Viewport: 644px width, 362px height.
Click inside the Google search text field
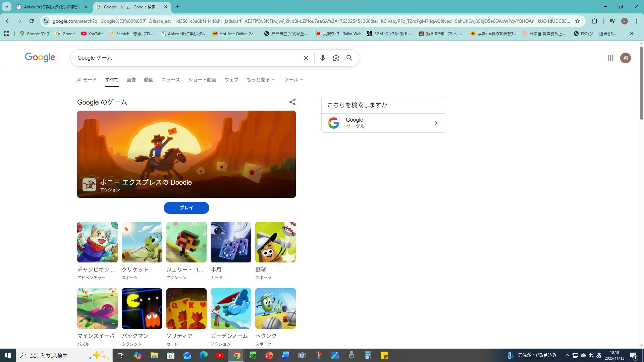188,58
